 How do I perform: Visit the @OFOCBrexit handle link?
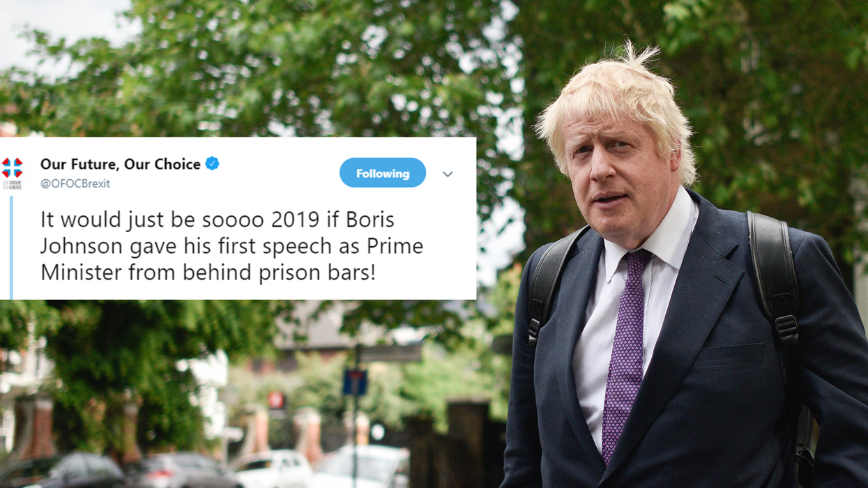[75, 184]
